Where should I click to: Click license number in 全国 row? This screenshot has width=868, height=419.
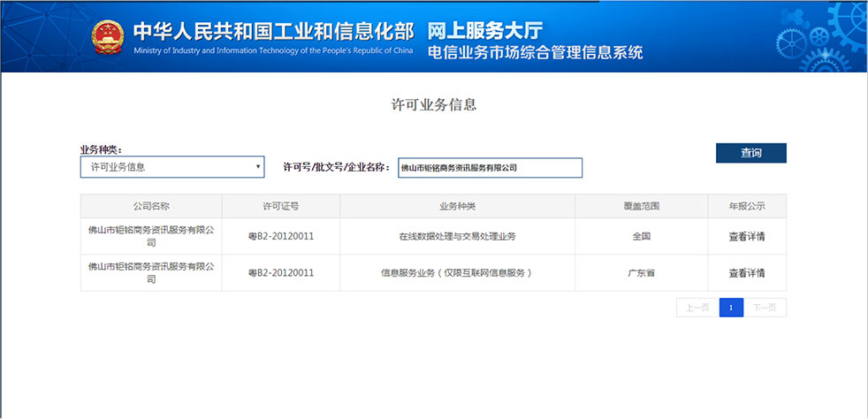[x=281, y=236]
